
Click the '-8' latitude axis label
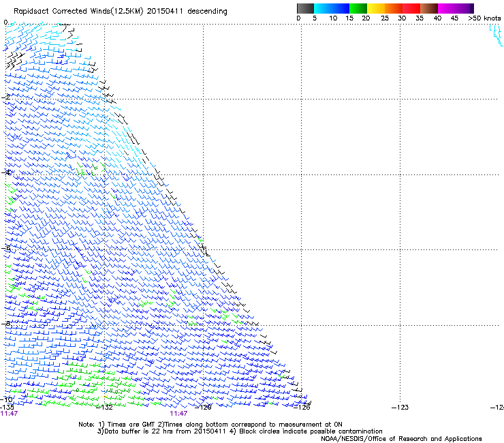pyautogui.click(x=5, y=323)
